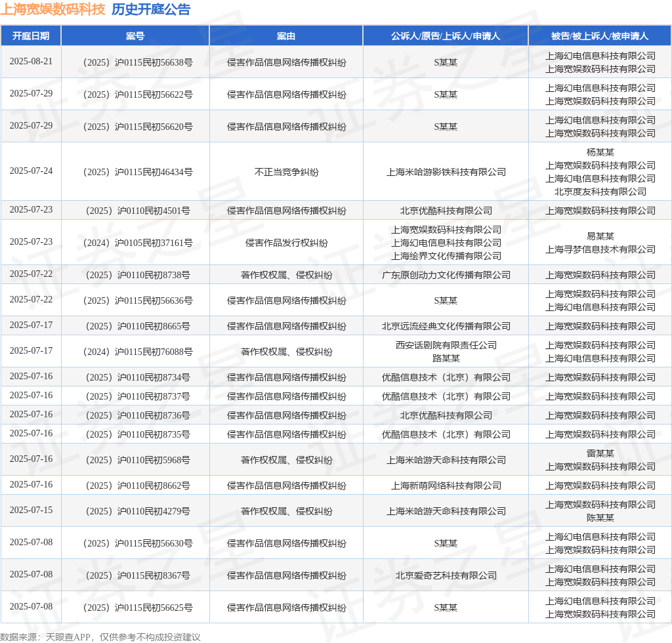Screen dimensions: 672x643
Task: Click defendant 雷某某
Action: (x=600, y=453)
